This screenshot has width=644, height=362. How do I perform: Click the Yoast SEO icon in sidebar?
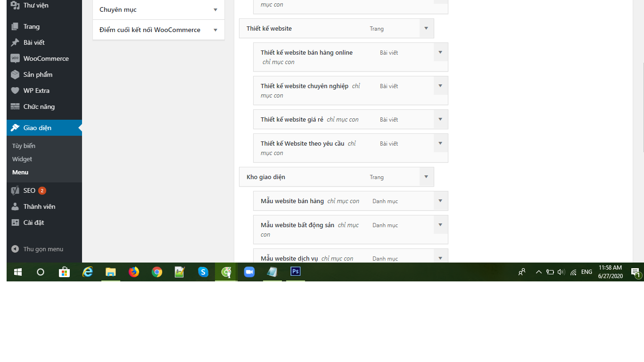pos(15,190)
